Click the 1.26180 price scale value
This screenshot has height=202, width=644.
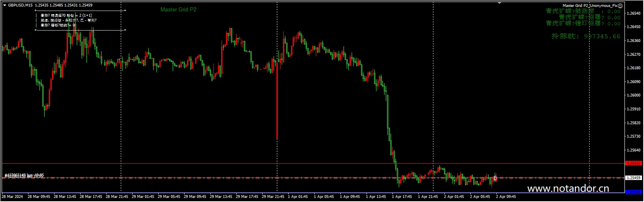pyautogui.click(x=634, y=68)
